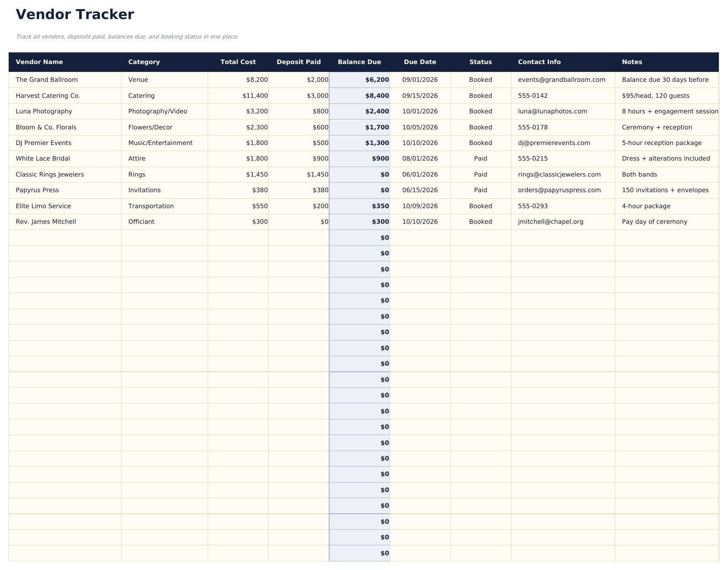Click the $0 balance in the first empty row

(x=383, y=238)
